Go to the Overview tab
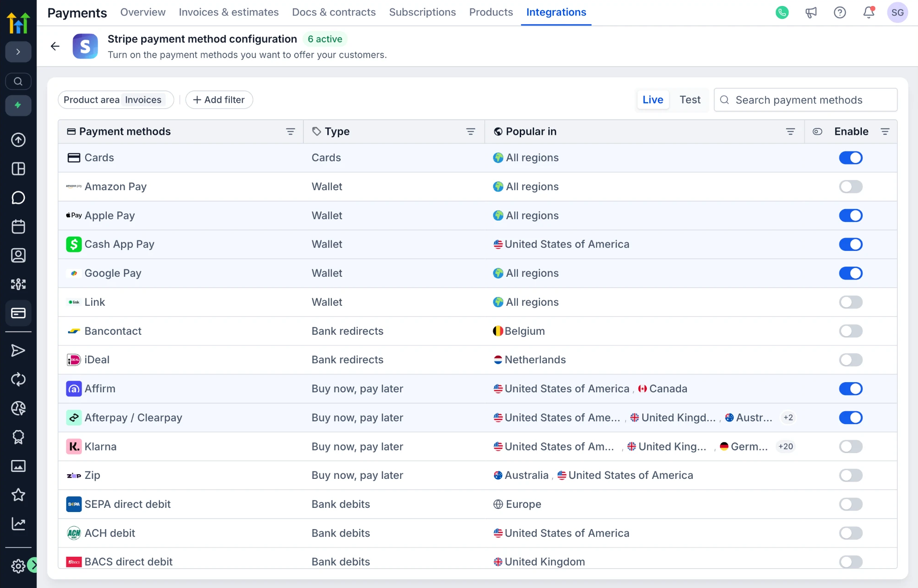918x588 pixels. 143,12
